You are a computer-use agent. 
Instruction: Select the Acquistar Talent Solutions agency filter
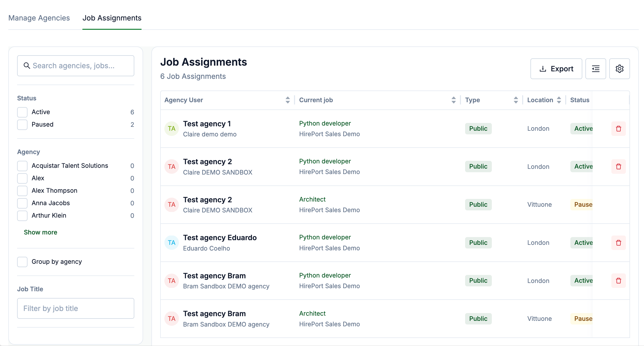click(x=22, y=166)
